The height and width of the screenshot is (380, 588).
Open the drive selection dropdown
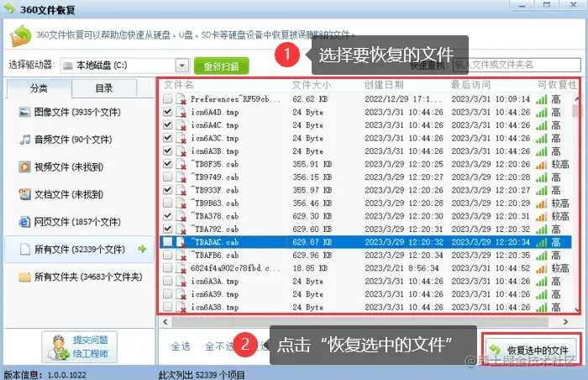coord(182,66)
